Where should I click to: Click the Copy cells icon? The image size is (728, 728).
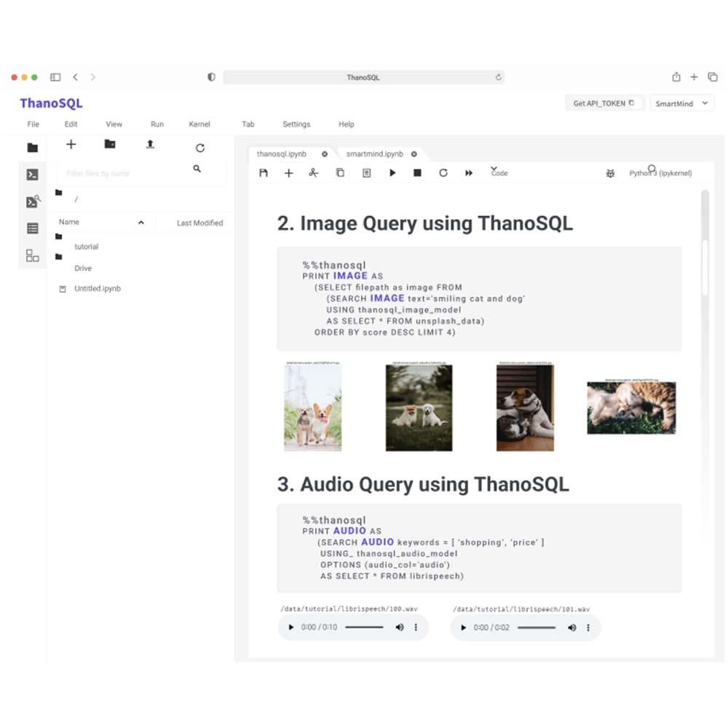tap(339, 173)
